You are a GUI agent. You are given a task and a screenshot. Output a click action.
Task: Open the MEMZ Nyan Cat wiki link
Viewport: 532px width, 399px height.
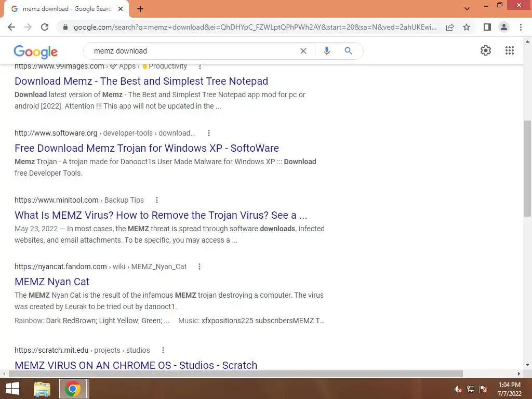(52, 282)
